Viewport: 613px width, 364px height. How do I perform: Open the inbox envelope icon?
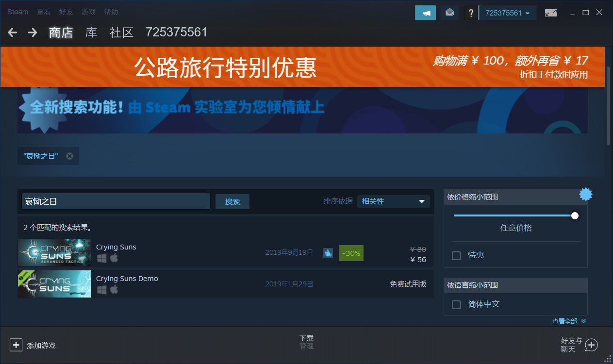450,13
